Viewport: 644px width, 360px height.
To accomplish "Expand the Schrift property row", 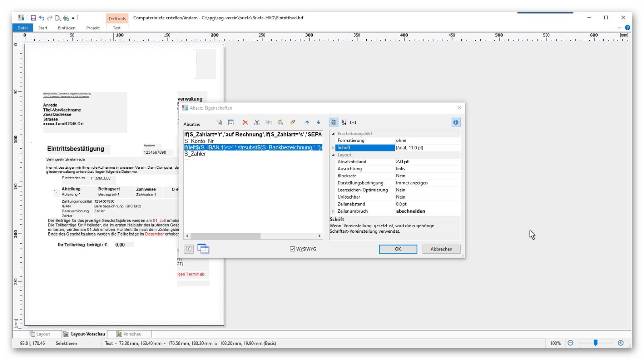I will click(x=333, y=148).
